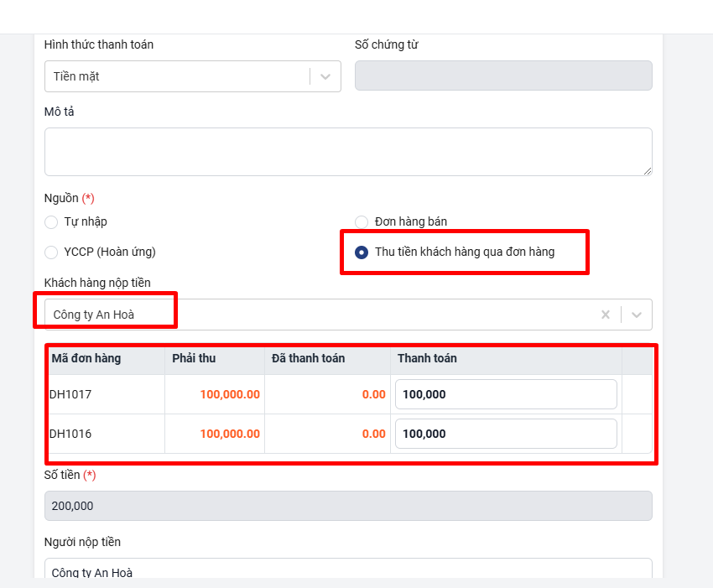This screenshot has height=588, width=713.
Task: Click the Thanh toán input for DH1016
Action: pos(506,434)
